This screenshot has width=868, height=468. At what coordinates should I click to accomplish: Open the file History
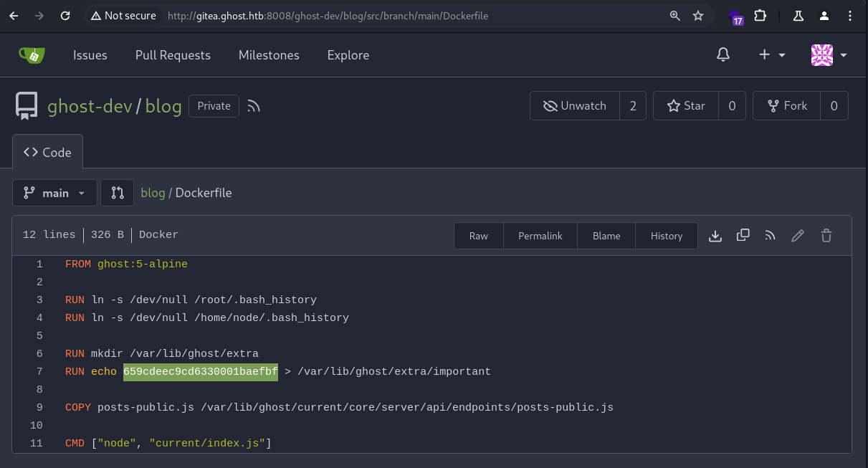(667, 236)
